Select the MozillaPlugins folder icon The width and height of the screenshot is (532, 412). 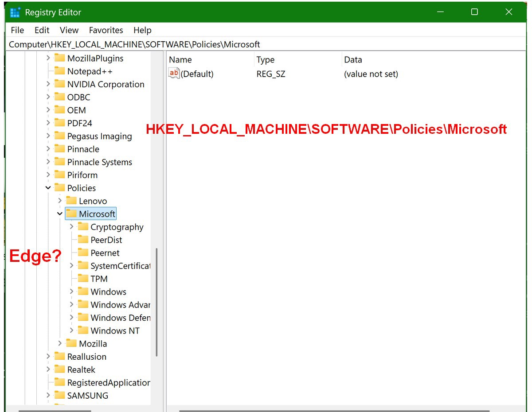[x=59, y=58]
